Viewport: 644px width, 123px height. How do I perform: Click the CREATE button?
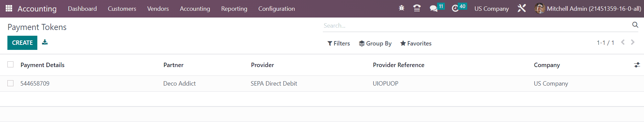click(x=22, y=43)
